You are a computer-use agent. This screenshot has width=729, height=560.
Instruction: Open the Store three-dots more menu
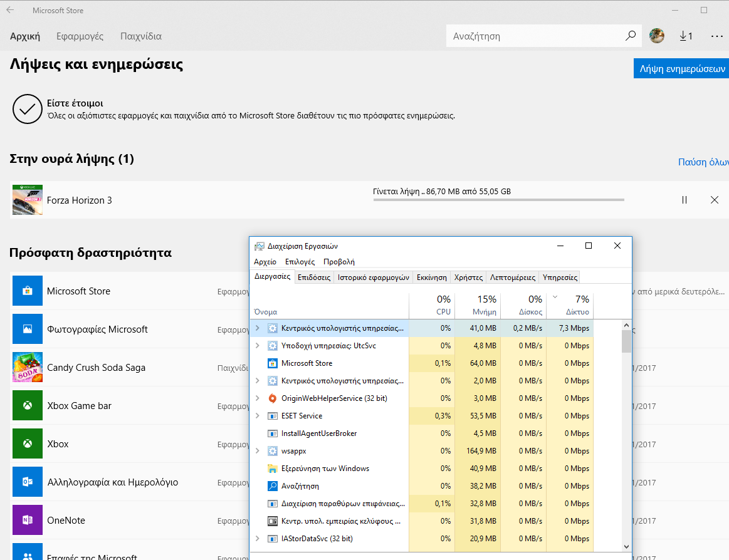click(x=717, y=36)
